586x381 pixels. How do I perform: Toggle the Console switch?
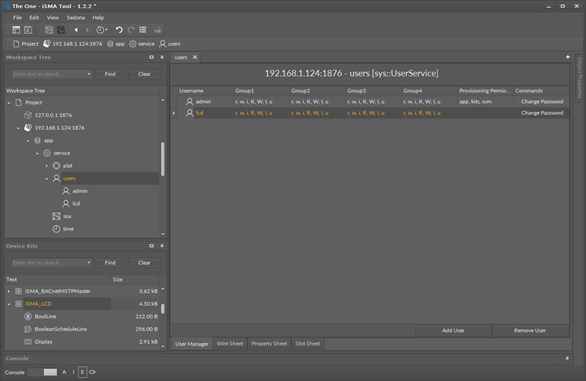coord(42,372)
